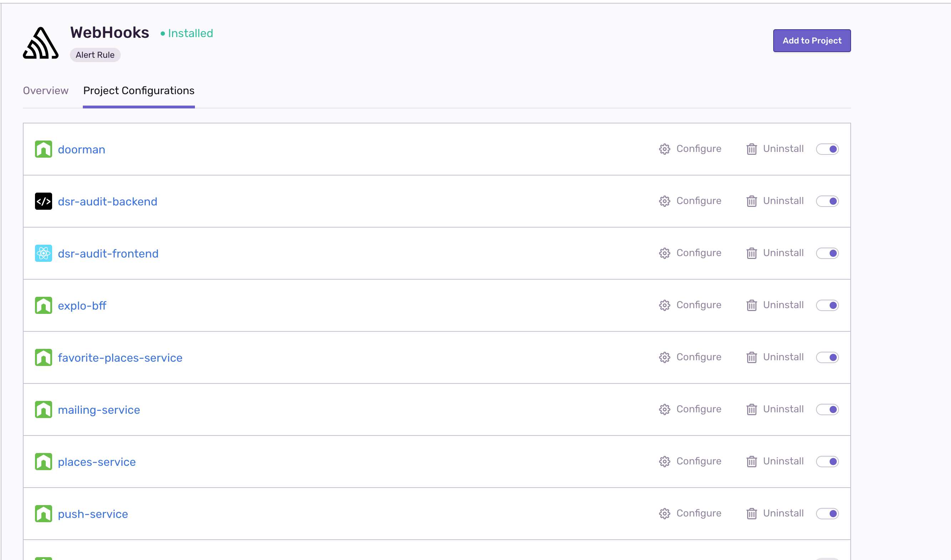Toggle the mailing-service enable switch
This screenshot has width=951, height=560.
pyautogui.click(x=827, y=409)
